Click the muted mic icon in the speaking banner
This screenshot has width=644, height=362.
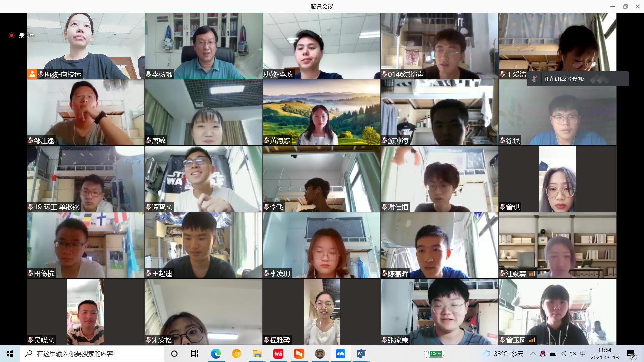tap(534, 79)
